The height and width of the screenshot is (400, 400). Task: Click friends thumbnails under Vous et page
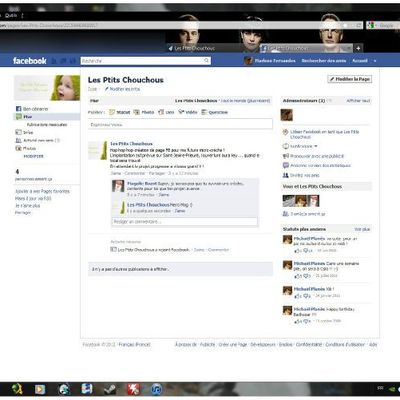point(301,201)
